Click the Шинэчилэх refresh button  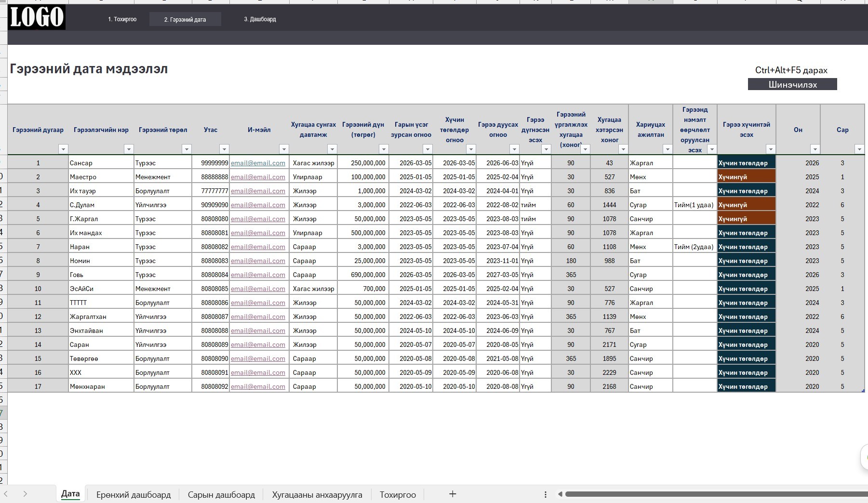coord(792,84)
